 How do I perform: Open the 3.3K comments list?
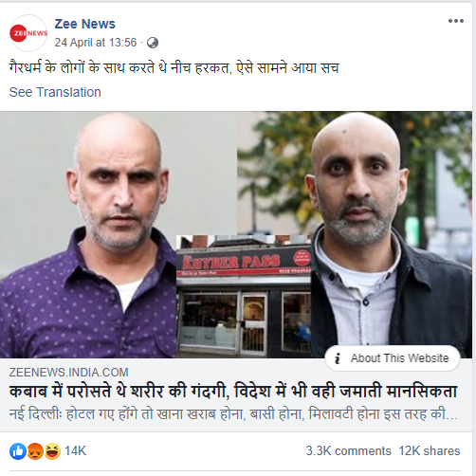(x=348, y=451)
